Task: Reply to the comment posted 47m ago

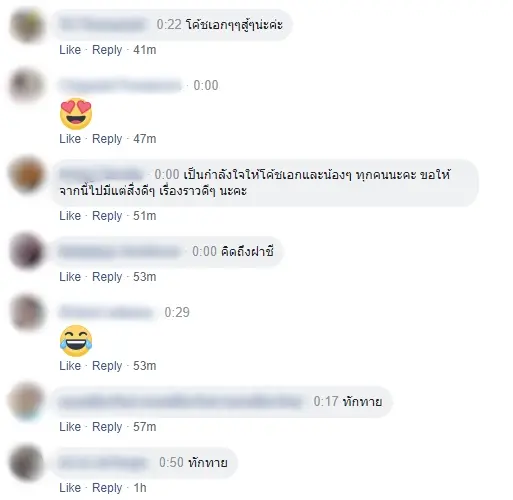Action: 107,139
